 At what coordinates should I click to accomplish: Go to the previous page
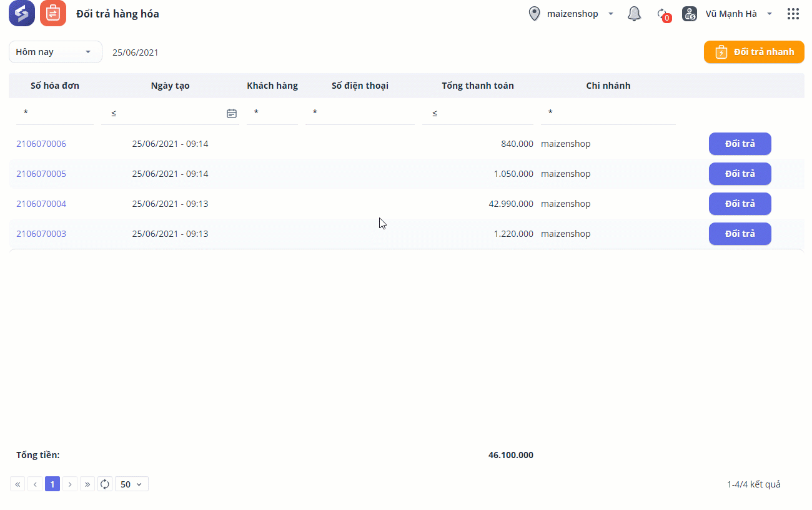click(x=35, y=484)
